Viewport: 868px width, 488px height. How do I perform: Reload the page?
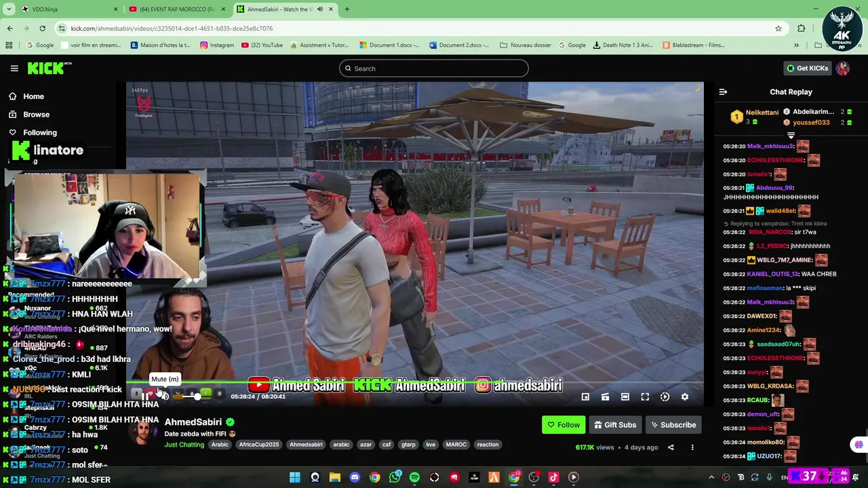tap(42, 28)
